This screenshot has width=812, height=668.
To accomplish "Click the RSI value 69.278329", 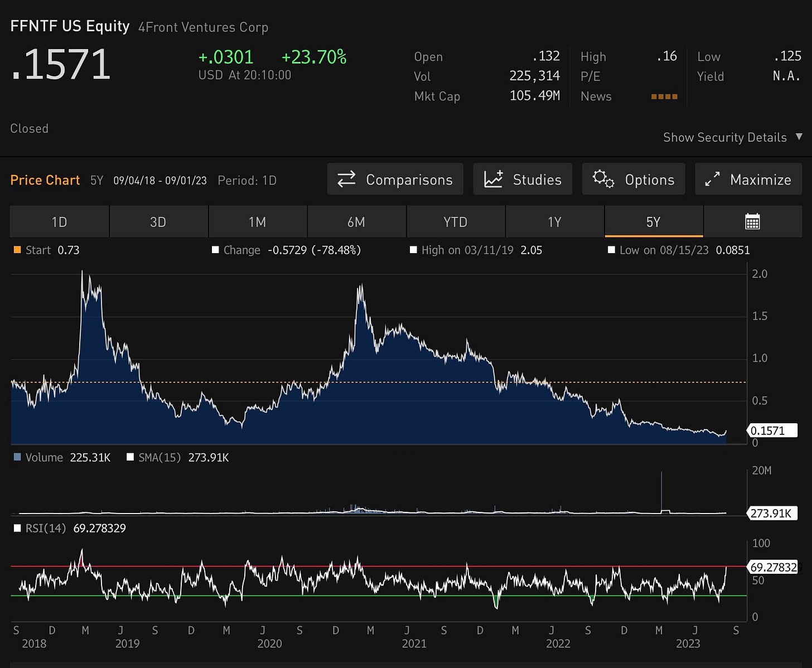I will pyautogui.click(x=100, y=528).
